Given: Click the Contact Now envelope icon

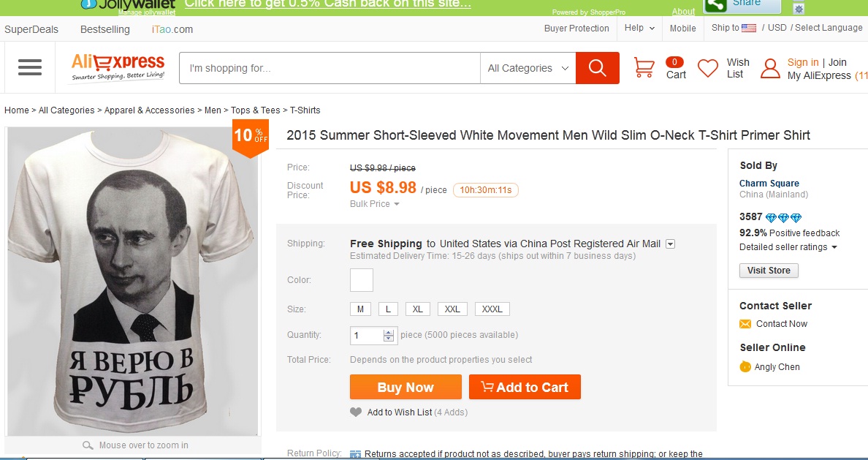Looking at the screenshot, I should pyautogui.click(x=745, y=324).
